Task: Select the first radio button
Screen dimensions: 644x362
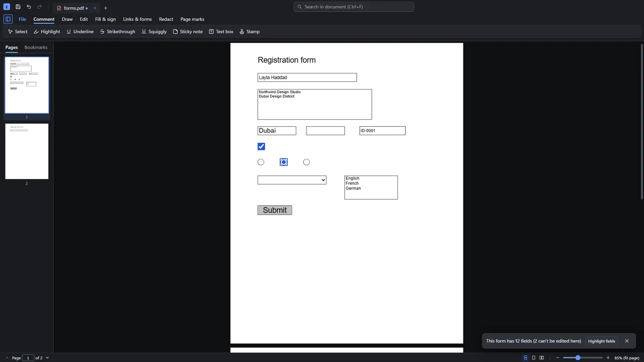Action: point(261,162)
